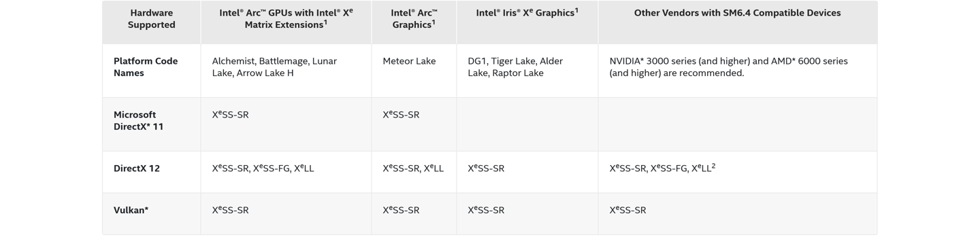Click the Microsoft DirectX* 11 row label
Screen dimensions: 980x250
(139, 120)
